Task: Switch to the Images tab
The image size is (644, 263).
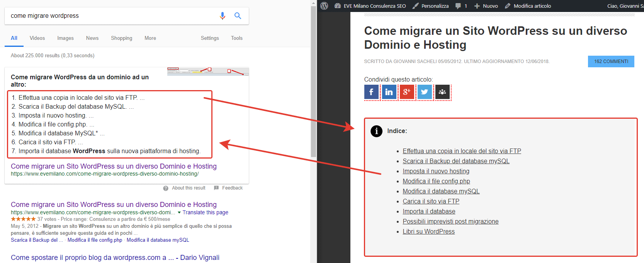Action: (x=65, y=38)
